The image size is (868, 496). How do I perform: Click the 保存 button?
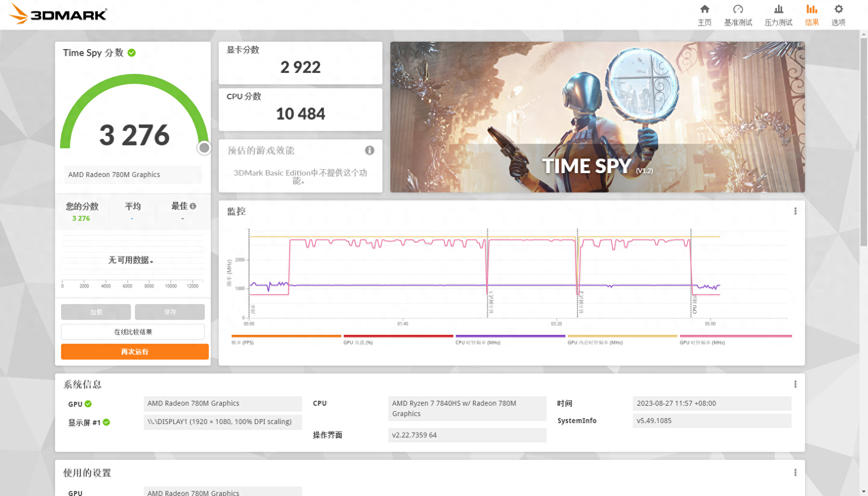pyautogui.click(x=170, y=312)
